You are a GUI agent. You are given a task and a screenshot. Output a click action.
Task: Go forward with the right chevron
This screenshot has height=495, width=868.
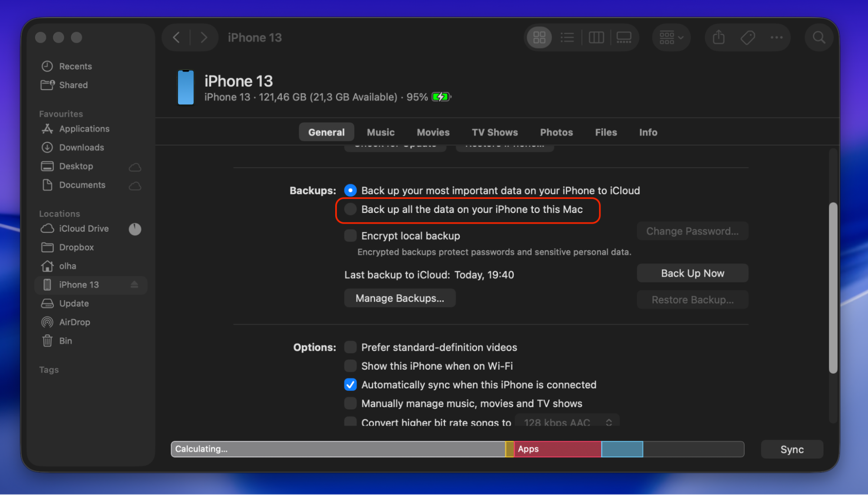[204, 38]
